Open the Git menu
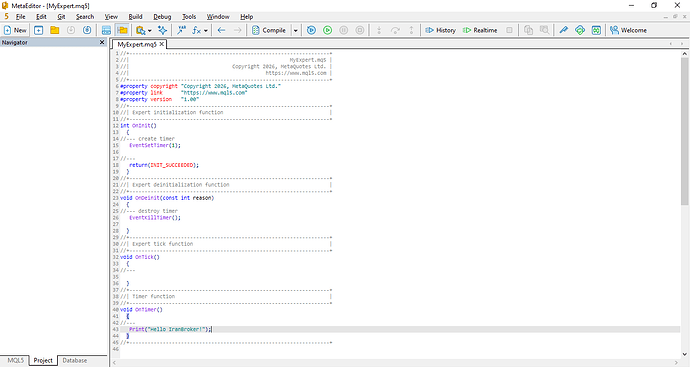Image resolution: width=690 pixels, height=367 pixels. click(61, 17)
